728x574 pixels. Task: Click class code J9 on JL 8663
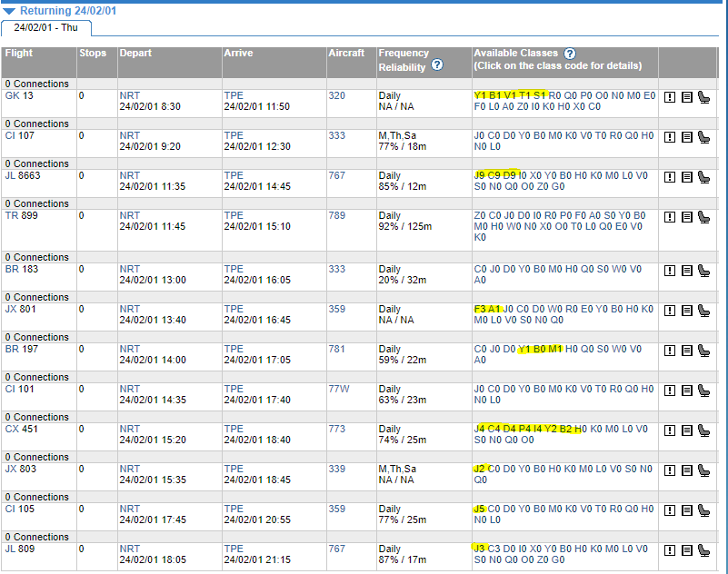(479, 175)
